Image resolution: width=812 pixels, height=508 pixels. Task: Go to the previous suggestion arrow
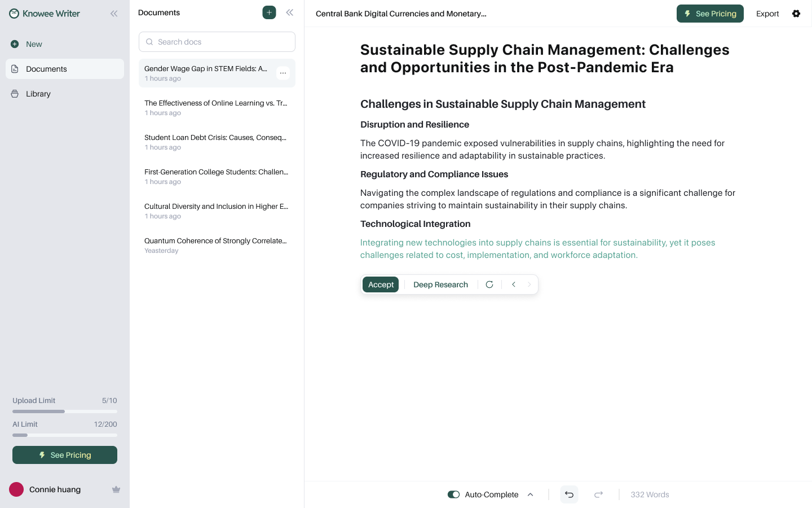click(514, 284)
